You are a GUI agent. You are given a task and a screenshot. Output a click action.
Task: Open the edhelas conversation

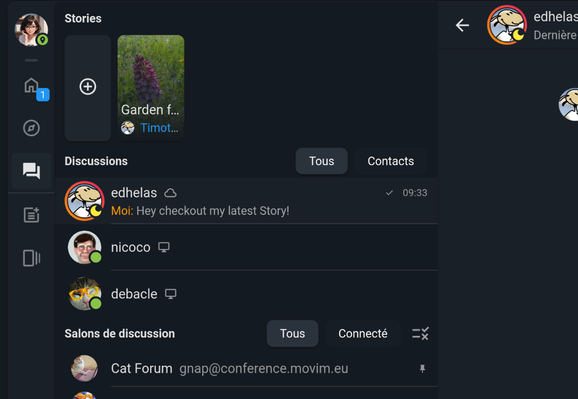(x=246, y=201)
